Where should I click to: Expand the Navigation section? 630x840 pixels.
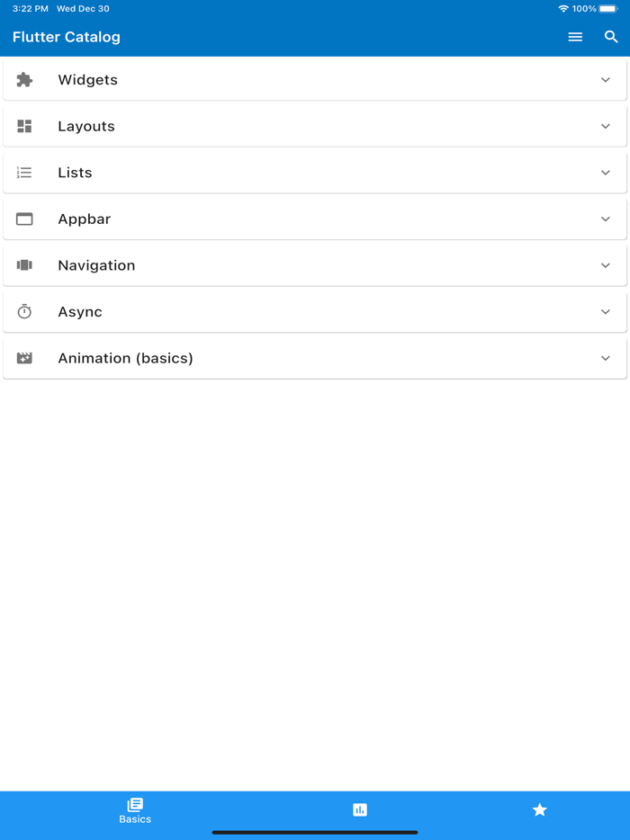(x=606, y=265)
